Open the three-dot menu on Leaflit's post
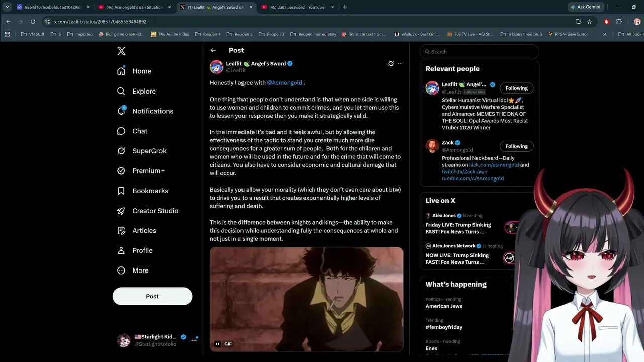The width and height of the screenshot is (644, 362). [400, 64]
